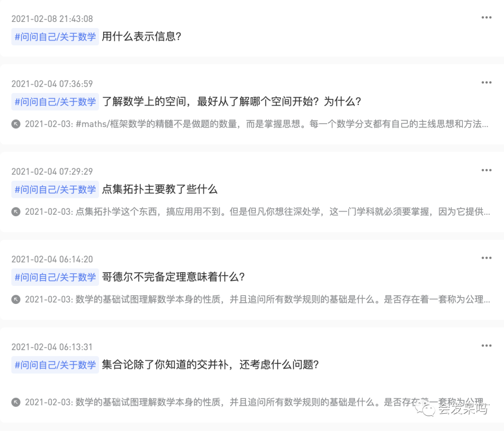Click the reference arrow icon under 了解数学上的空间 memo
Image resolution: width=504 pixels, height=431 pixels.
coord(16,124)
